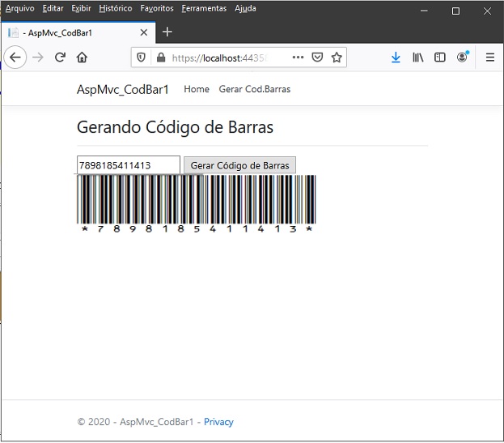Focus the barcode number text field
The image size is (504, 443).
[x=129, y=165]
